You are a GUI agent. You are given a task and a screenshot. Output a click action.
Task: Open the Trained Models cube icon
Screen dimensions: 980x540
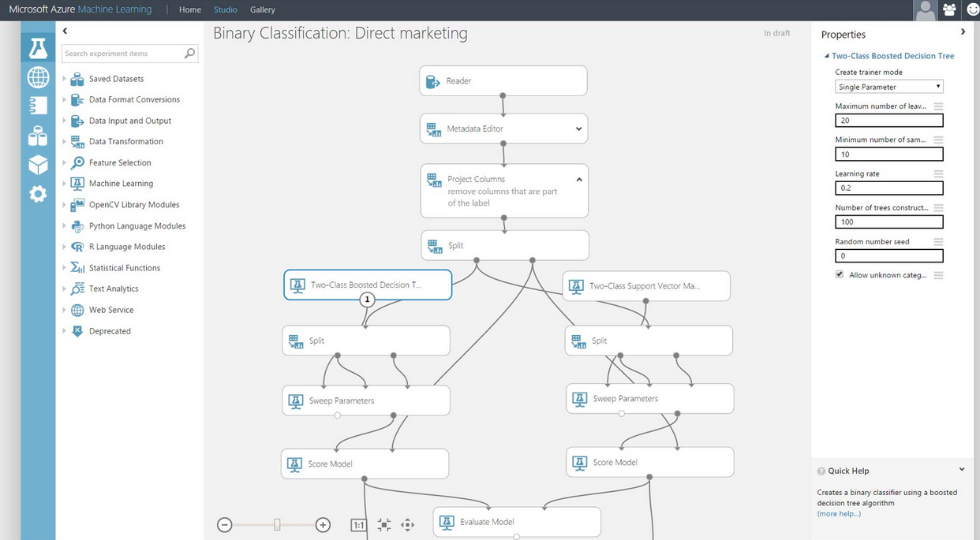38,164
